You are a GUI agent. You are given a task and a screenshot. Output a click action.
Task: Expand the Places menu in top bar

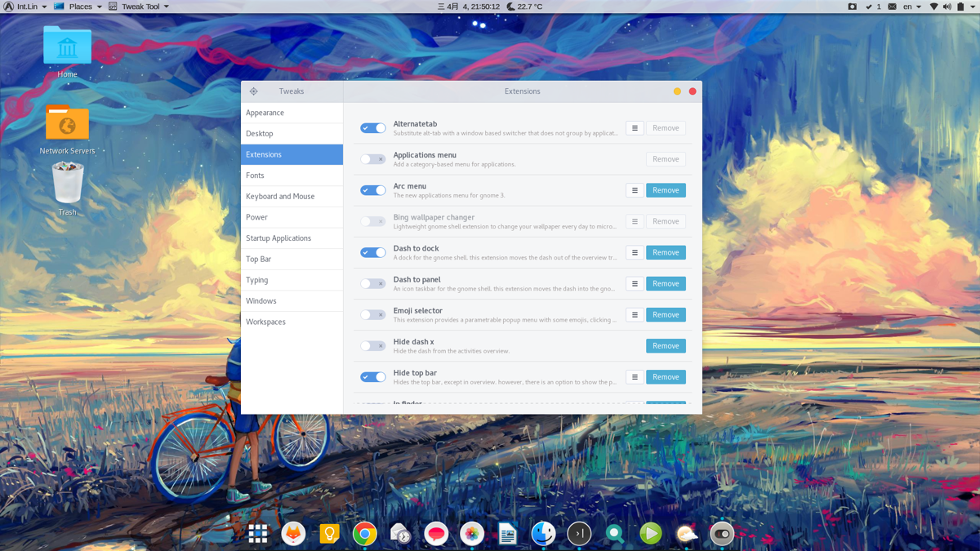(78, 7)
